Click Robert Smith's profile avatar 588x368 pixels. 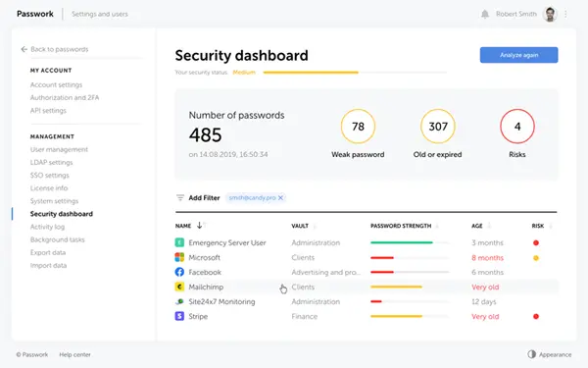pos(550,15)
